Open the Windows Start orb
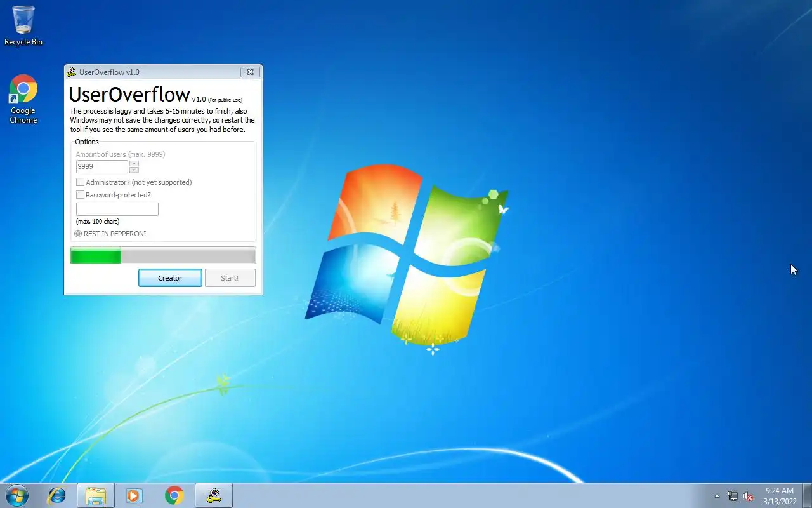The image size is (812, 508). (17, 495)
